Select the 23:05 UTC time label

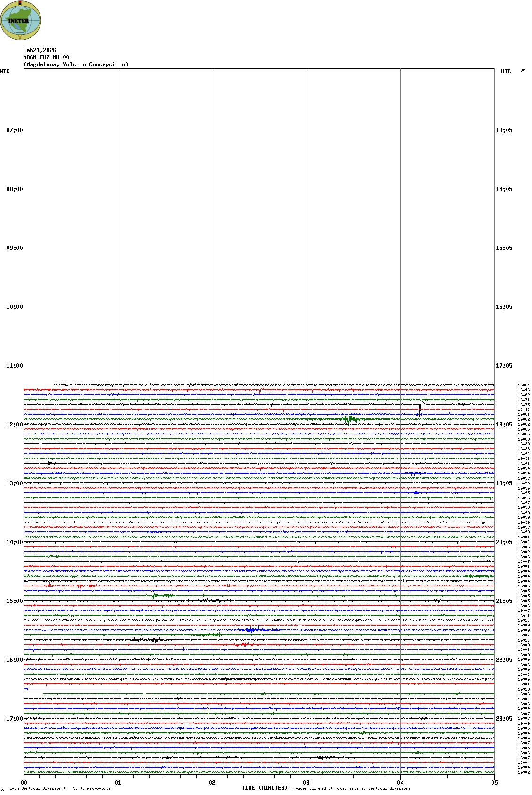[504, 719]
